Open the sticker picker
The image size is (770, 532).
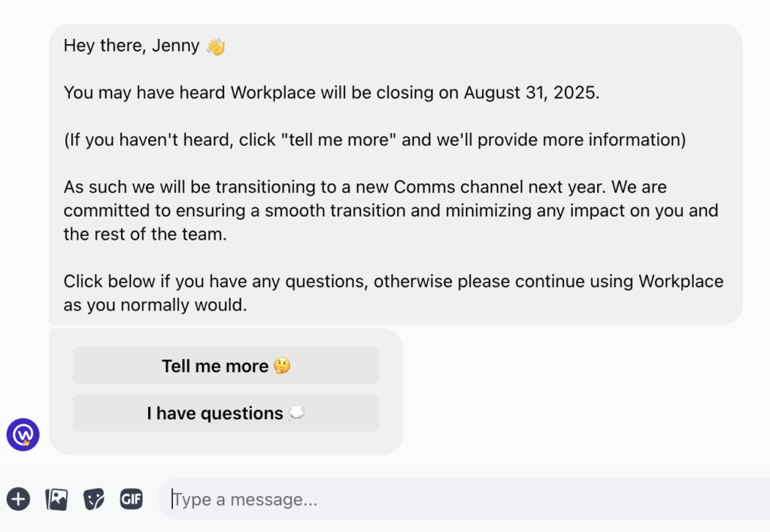pos(94,499)
